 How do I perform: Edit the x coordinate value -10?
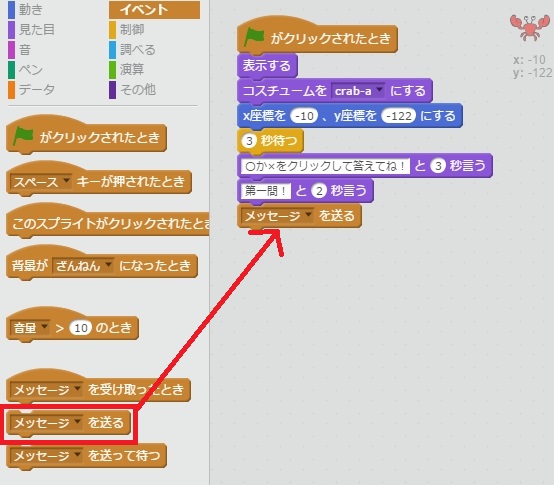(x=304, y=116)
